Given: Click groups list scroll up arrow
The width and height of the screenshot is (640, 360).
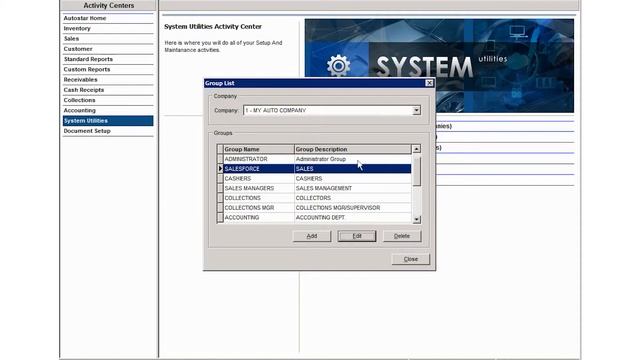Looking at the screenshot, I should click(x=416, y=149).
